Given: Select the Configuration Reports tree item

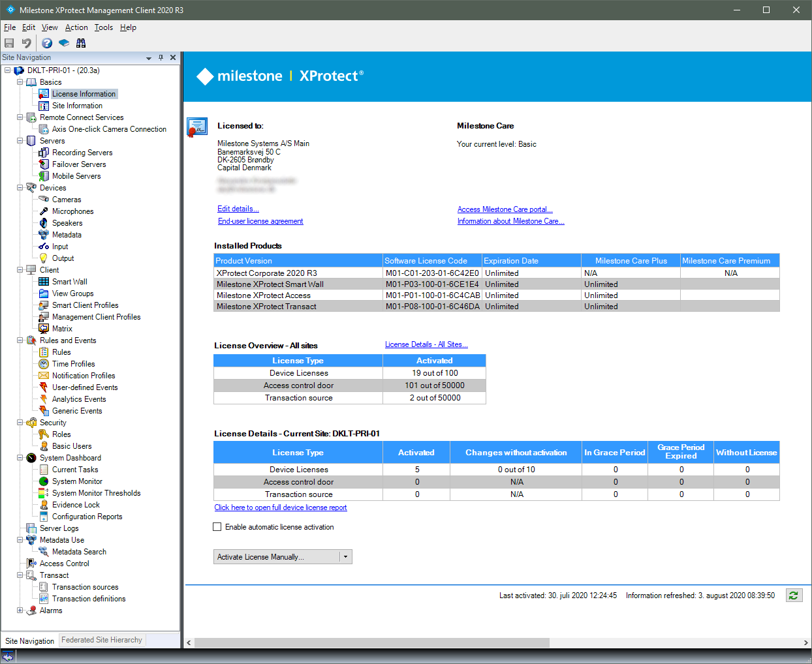Looking at the screenshot, I should [87, 517].
